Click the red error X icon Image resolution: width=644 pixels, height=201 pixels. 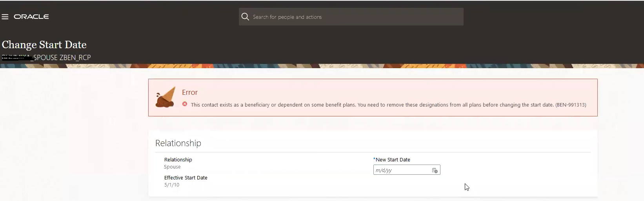tap(185, 104)
